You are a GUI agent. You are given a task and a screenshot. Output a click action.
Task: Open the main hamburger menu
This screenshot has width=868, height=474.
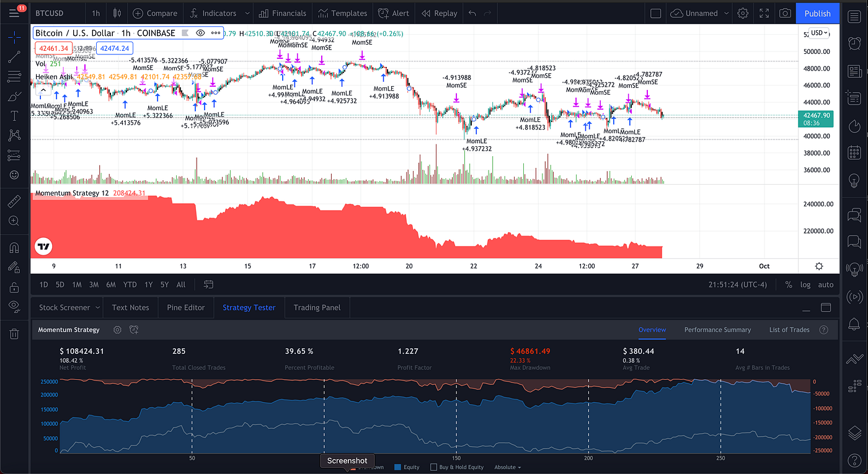point(14,13)
